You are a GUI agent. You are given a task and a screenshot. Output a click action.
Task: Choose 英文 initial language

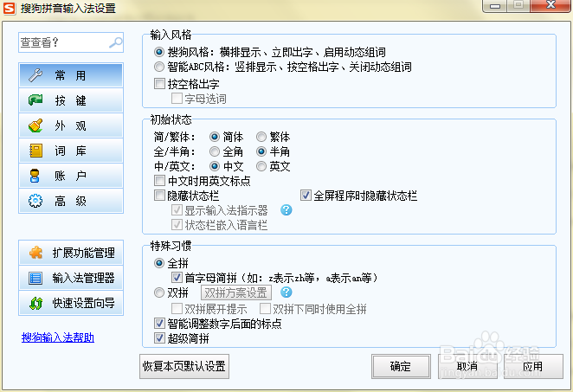click(261, 166)
